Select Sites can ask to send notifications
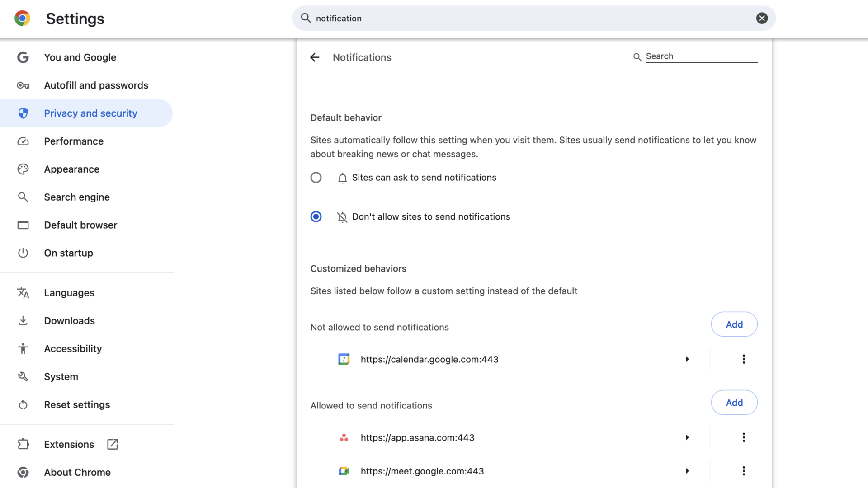 click(316, 177)
